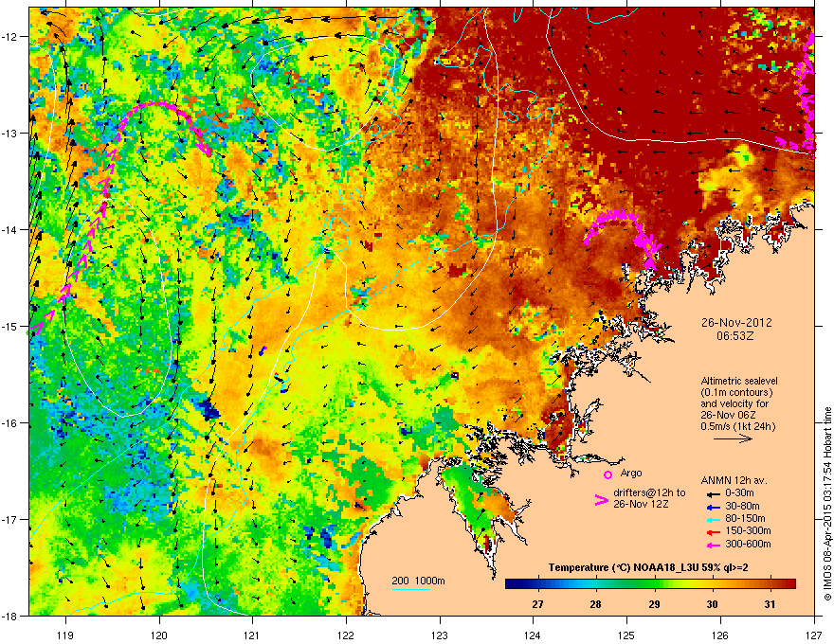834x644 pixels.
Task: Click the 80-150m depth label
Action: tap(745, 519)
